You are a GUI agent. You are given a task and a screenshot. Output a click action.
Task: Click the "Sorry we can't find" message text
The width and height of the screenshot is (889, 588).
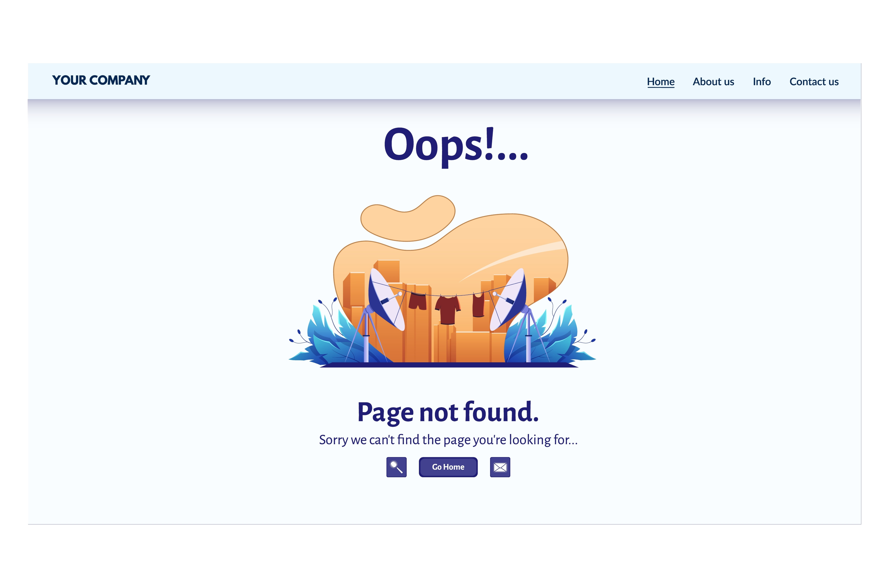click(448, 440)
